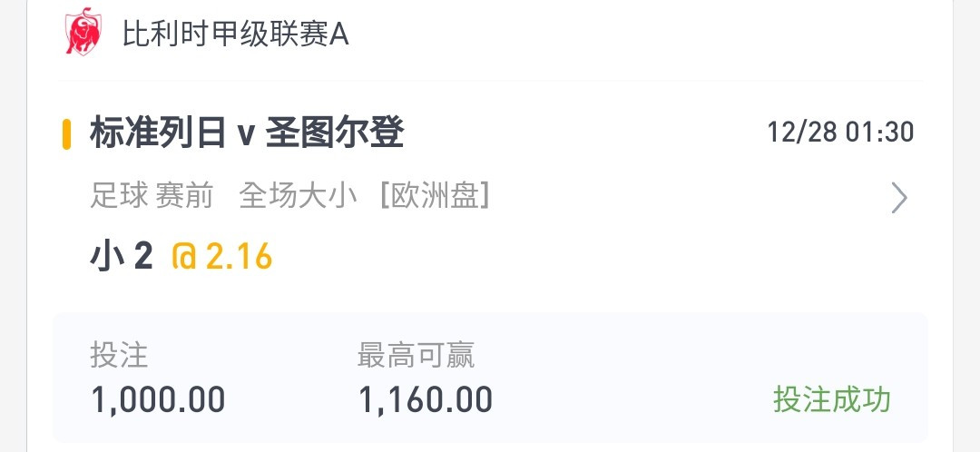The width and height of the screenshot is (980, 452).
Task: Click the [欧洲盘] odds format label
Action: pos(435,196)
